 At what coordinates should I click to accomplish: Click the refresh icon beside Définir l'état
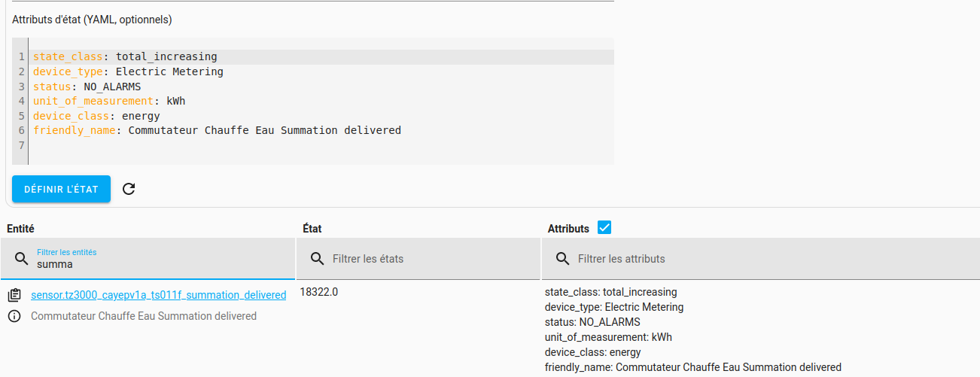point(129,189)
